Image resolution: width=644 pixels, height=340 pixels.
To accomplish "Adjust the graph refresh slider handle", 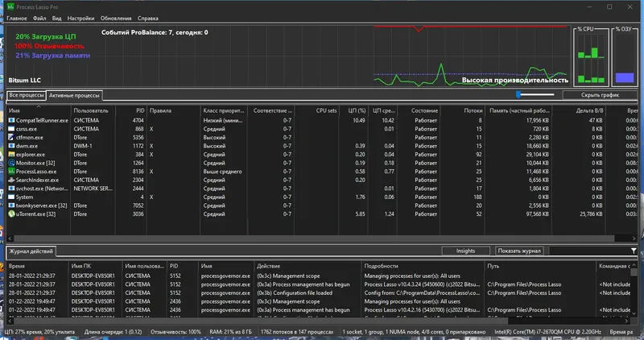I will click(518, 94).
